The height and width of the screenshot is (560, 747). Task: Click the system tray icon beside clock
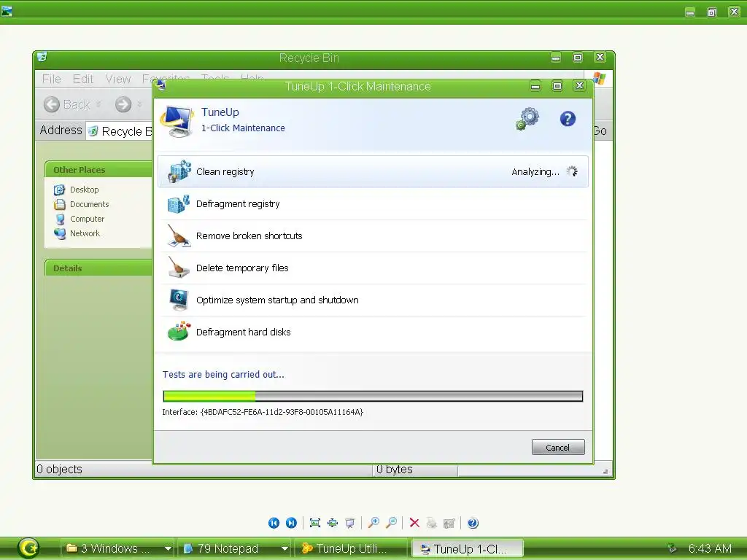(672, 548)
